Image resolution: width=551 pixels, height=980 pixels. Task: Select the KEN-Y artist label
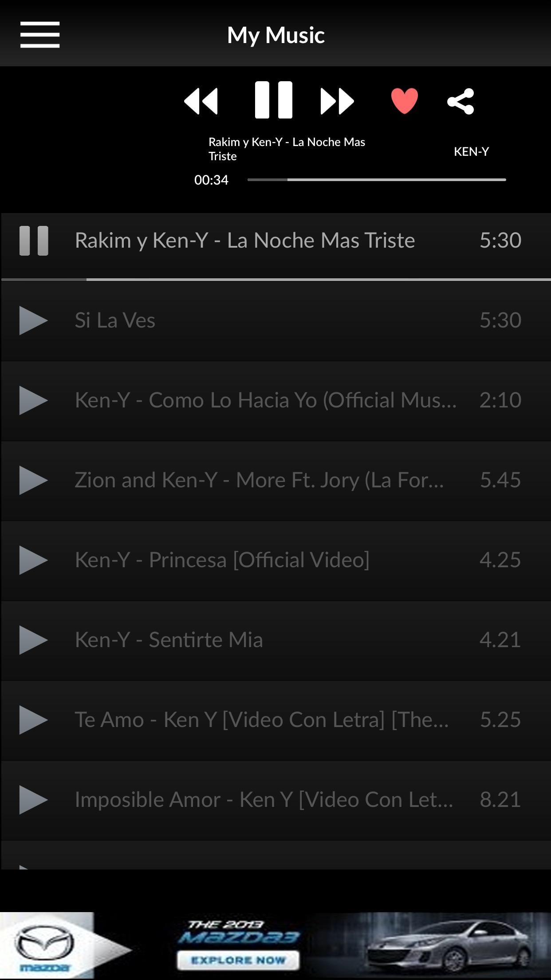click(471, 152)
